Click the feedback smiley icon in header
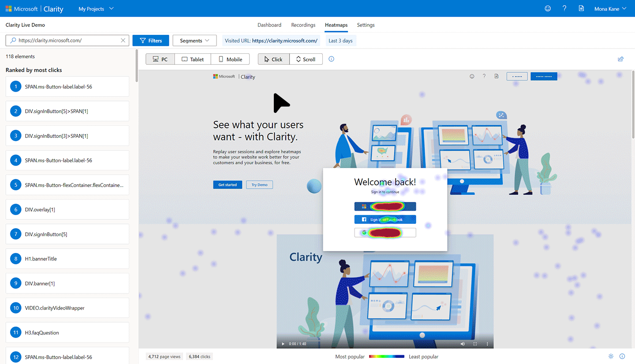The height and width of the screenshot is (364, 635). tap(548, 8)
